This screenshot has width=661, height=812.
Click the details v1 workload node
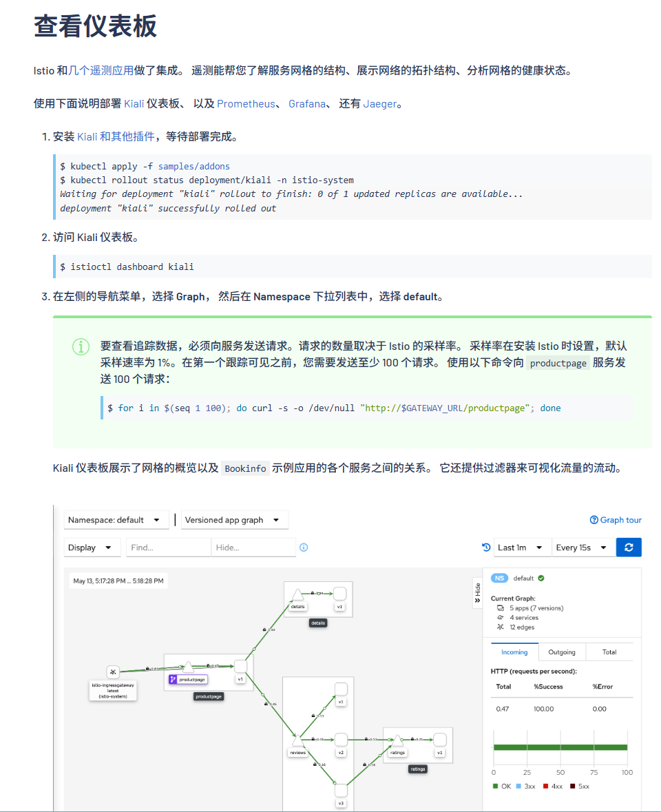tap(339, 594)
